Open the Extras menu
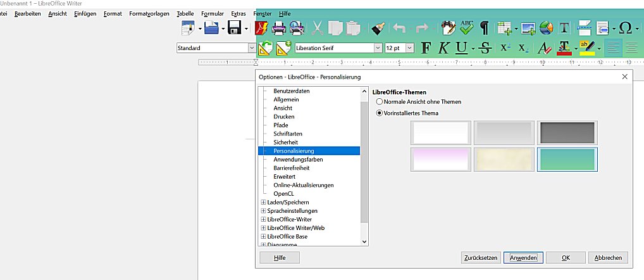 click(x=238, y=13)
